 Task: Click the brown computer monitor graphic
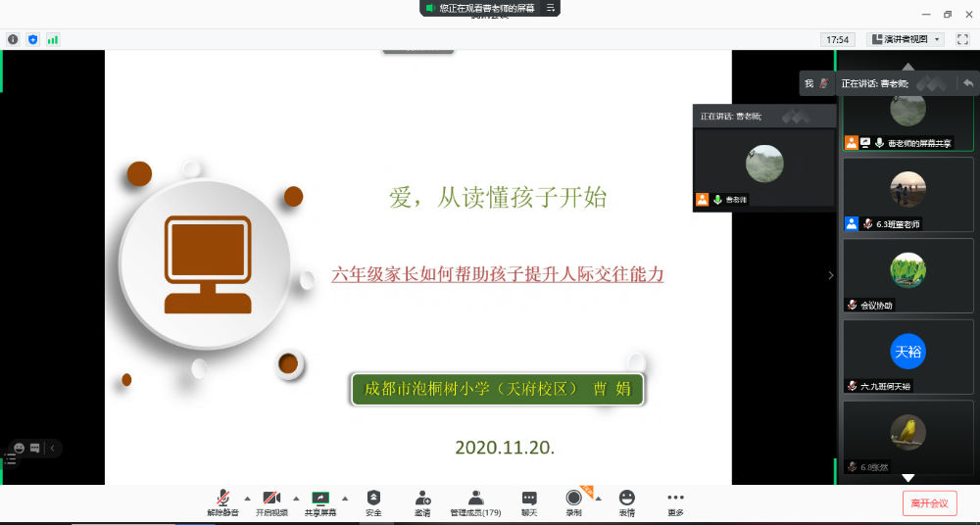(x=208, y=264)
